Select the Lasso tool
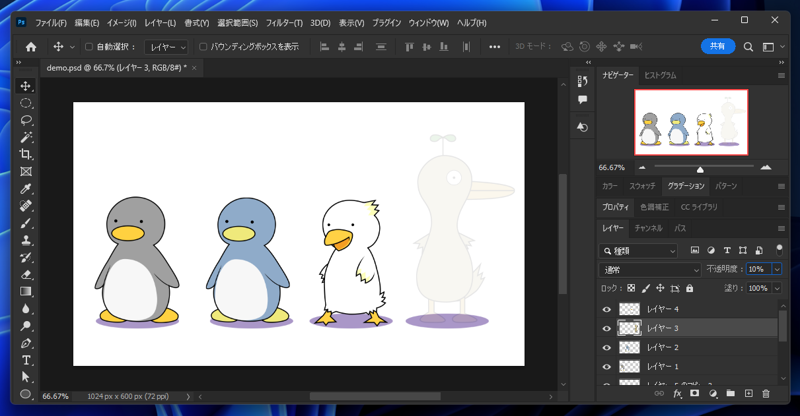 pos(26,120)
